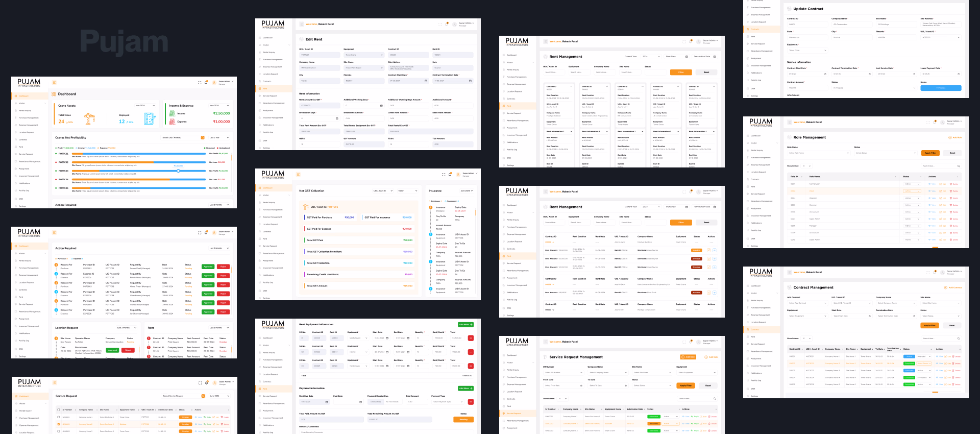Click Reset button in Role Management
The image size is (980, 434).
pyautogui.click(x=952, y=153)
